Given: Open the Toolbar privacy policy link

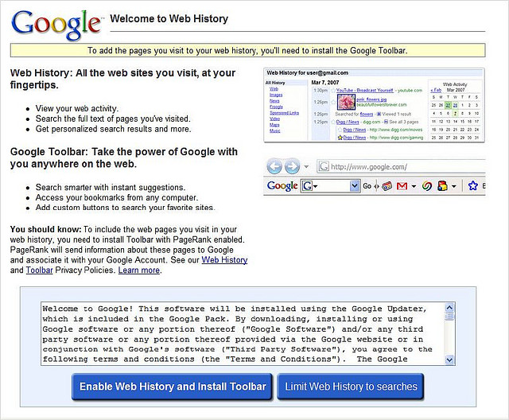Looking at the screenshot, I should coord(39,270).
